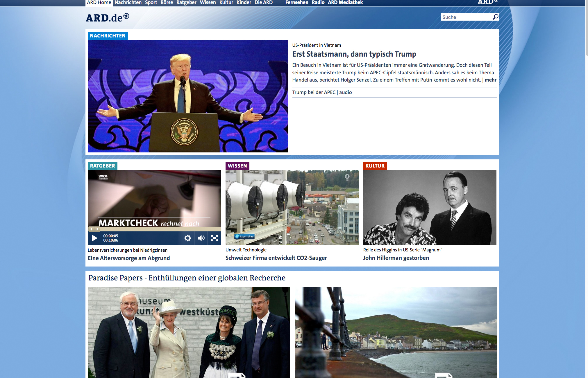
Task: Click the KULTUR section label
Action: (375, 166)
